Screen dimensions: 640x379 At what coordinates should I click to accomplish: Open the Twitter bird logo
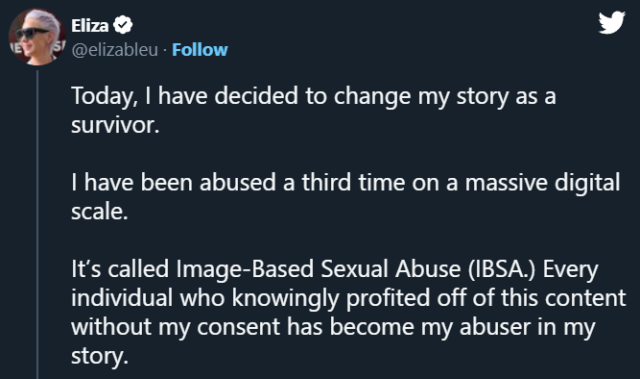pos(612,22)
